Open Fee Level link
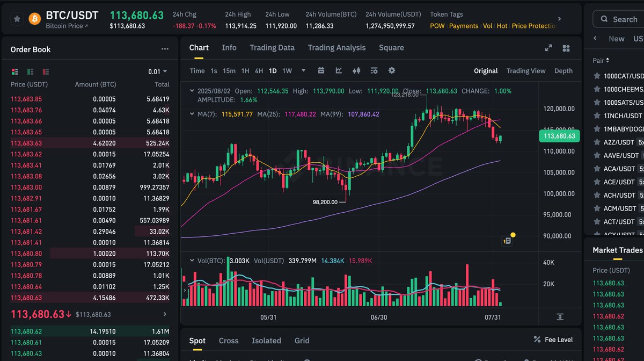The image size is (644, 361). coord(553,340)
